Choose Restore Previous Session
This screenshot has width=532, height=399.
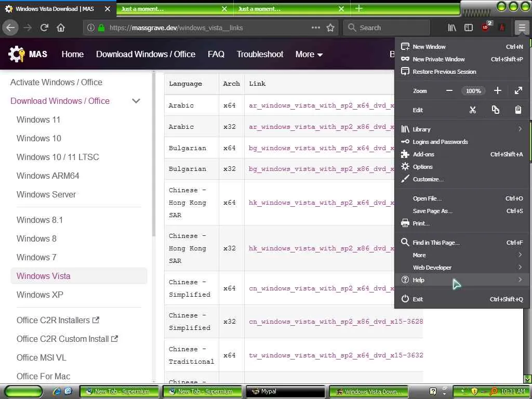pyautogui.click(x=462, y=72)
